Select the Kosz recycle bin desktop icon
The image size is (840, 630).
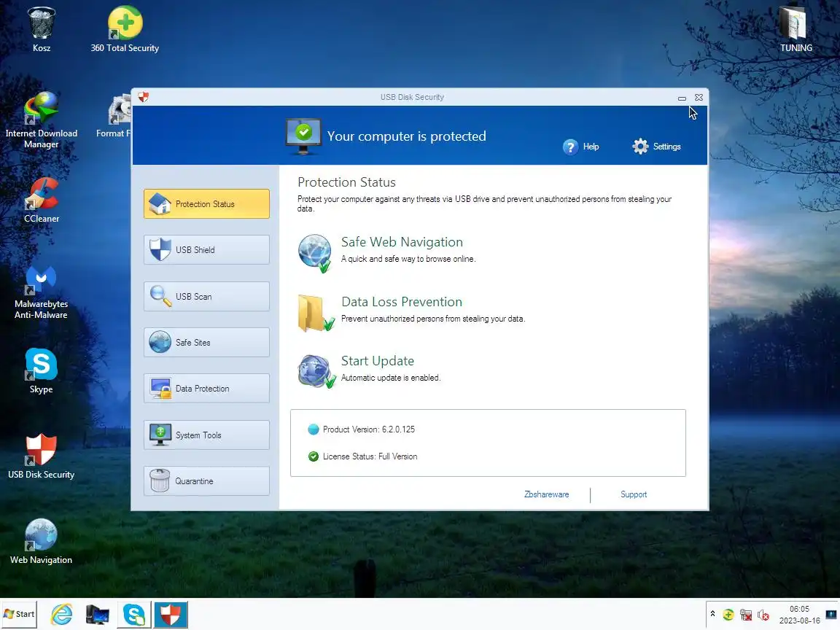42,30
